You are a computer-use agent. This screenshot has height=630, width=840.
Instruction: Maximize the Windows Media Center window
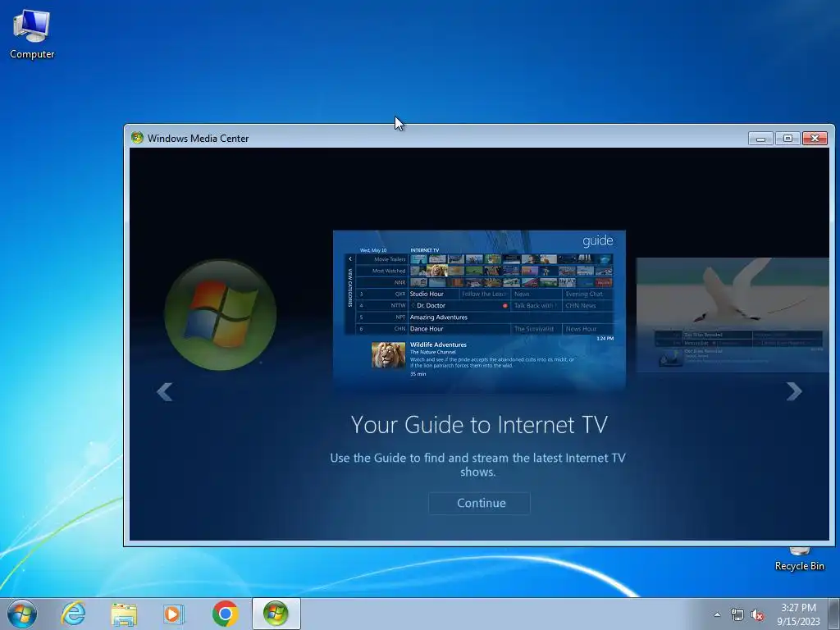click(787, 138)
